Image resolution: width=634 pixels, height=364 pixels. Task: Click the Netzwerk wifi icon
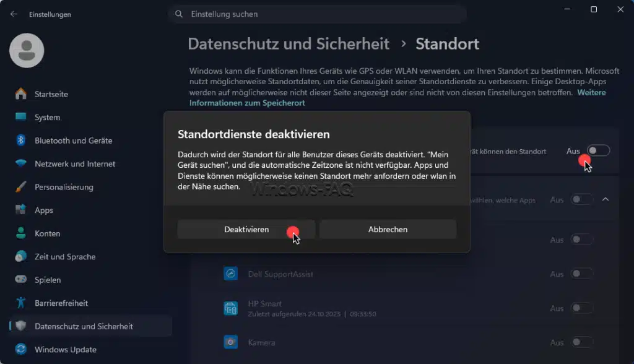(x=20, y=163)
